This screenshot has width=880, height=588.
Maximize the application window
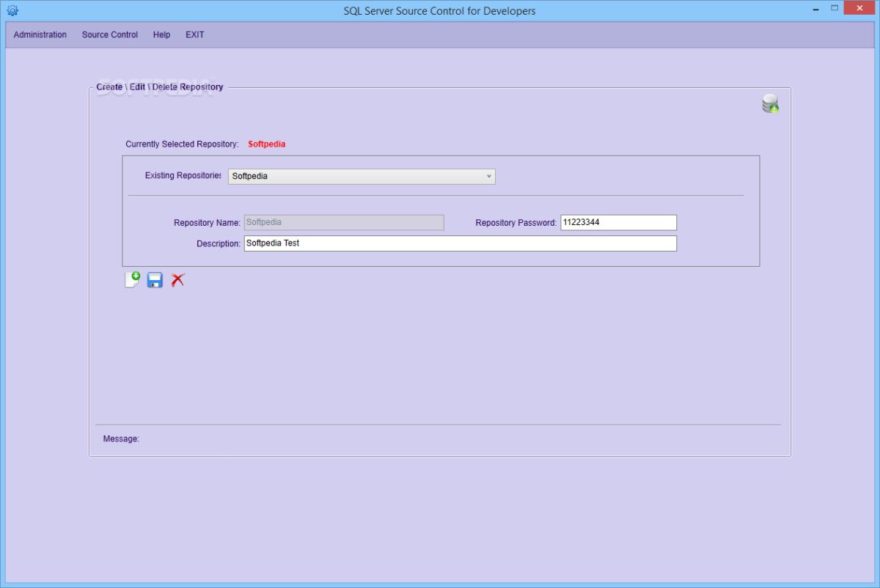(x=835, y=8)
